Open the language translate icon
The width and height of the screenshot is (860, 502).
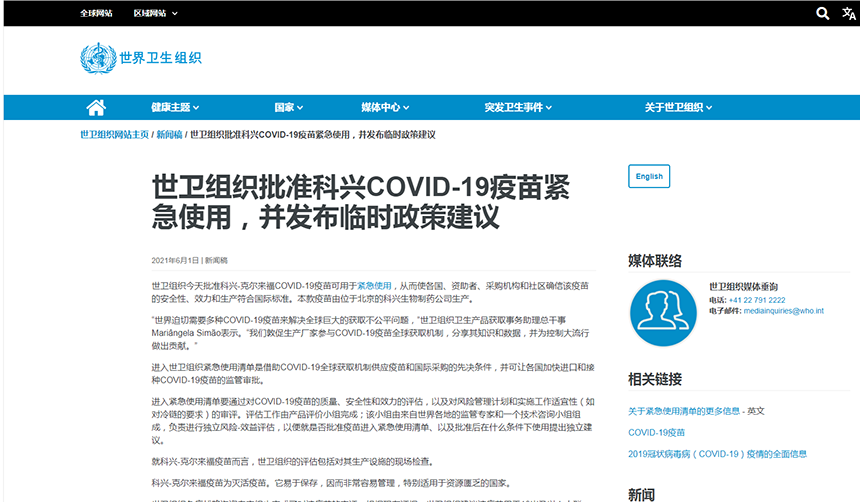pos(848,13)
